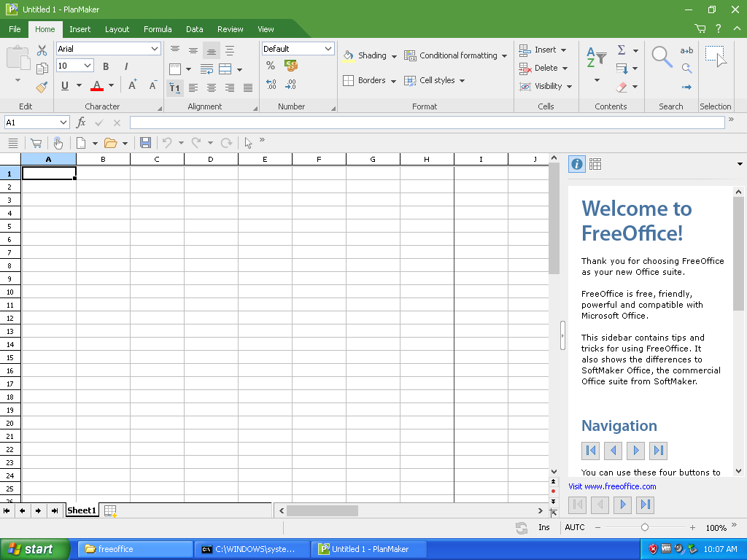Click the Paste clipboard icon
The image size is (747, 560).
[18, 58]
